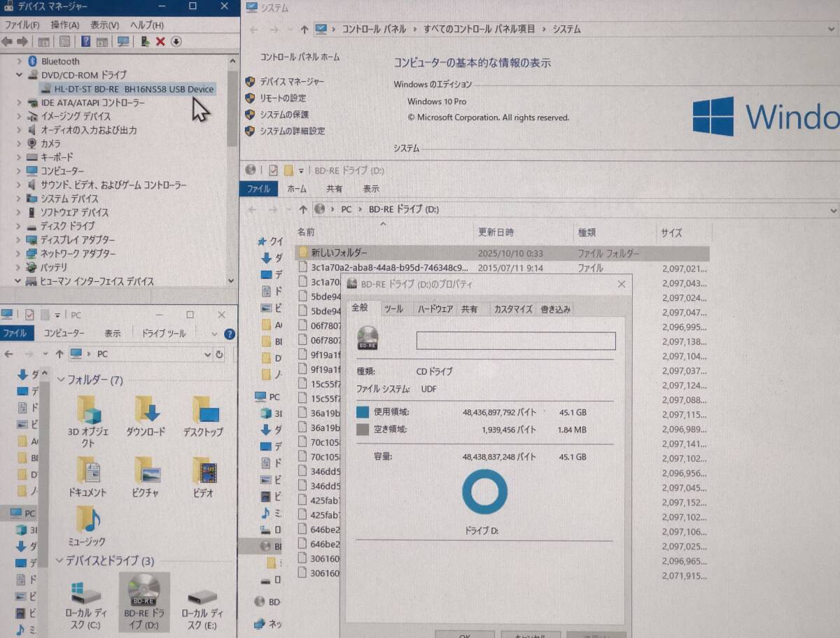Switch to the ハードウェア tab
The height and width of the screenshot is (638, 840).
(x=435, y=309)
